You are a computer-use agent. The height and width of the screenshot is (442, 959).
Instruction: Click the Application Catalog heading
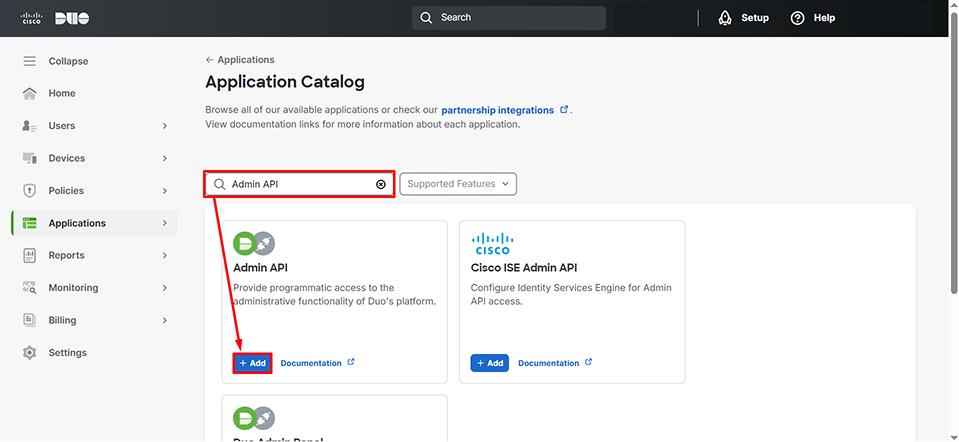(x=285, y=82)
